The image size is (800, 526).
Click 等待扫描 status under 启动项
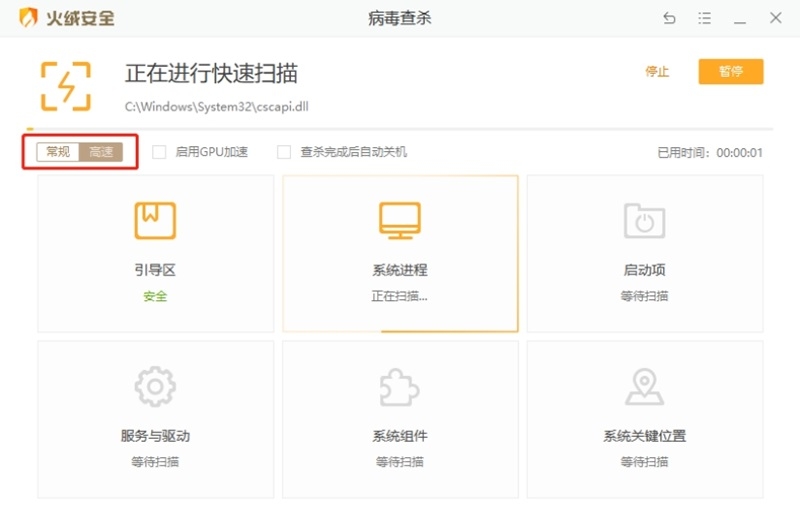[644, 296]
